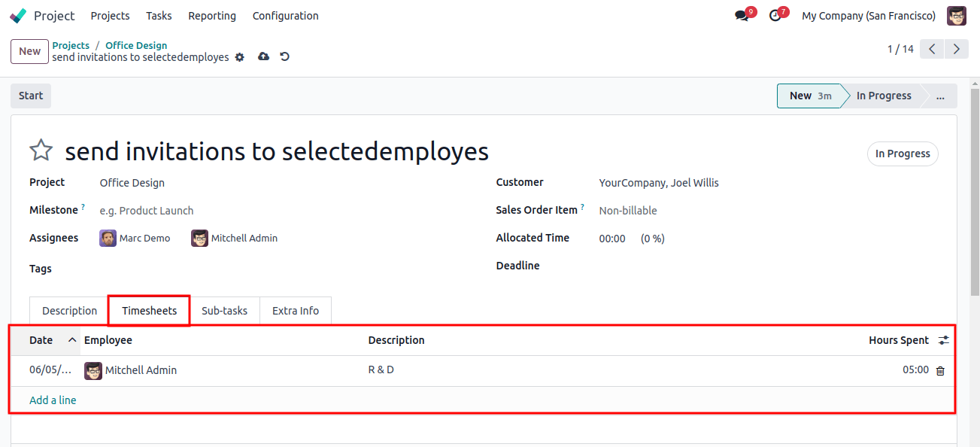The height and width of the screenshot is (447, 980).
Task: Select the In Progress stage in status bar
Action: coord(884,96)
